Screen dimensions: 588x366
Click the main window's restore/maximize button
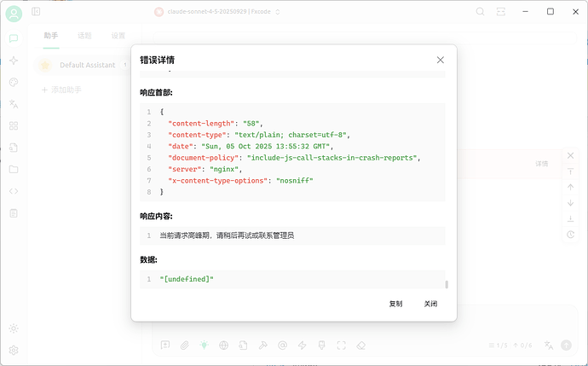click(551, 12)
